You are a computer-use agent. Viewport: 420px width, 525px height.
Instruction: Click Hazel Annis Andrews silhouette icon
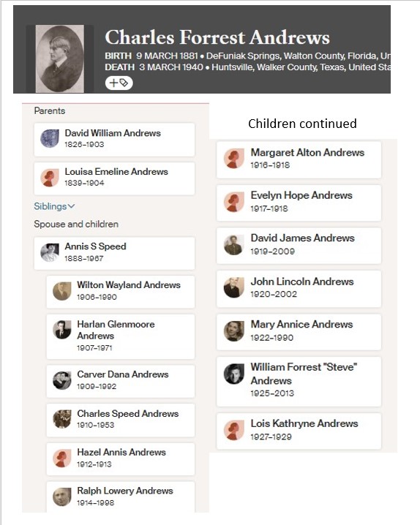point(62,458)
